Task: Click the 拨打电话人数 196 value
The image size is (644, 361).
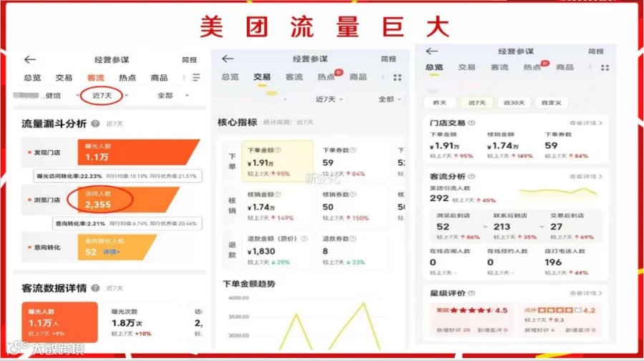Action: tap(553, 262)
